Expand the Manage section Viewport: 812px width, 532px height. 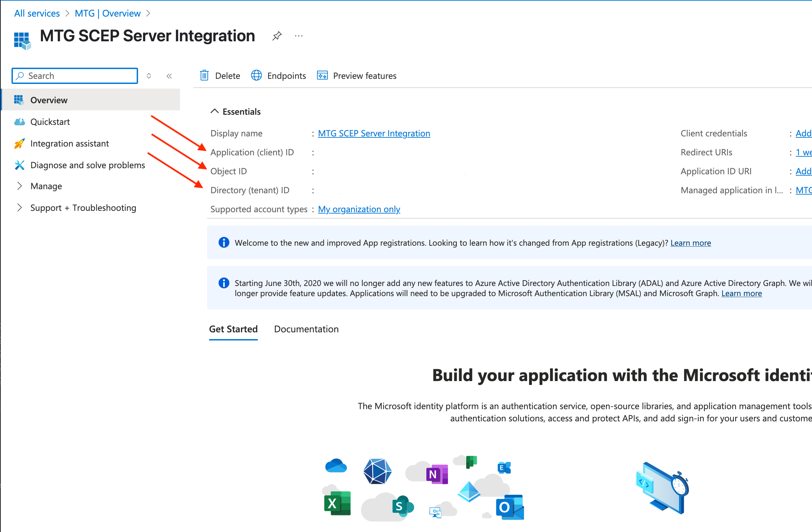[x=46, y=186]
